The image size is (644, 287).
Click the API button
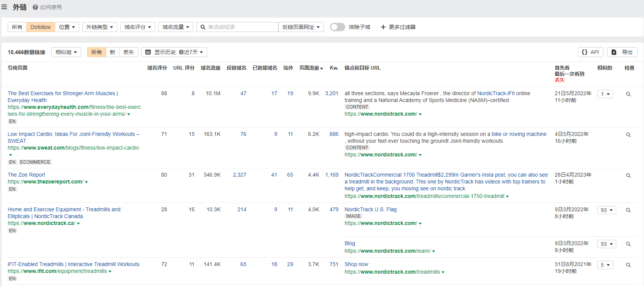[590, 52]
